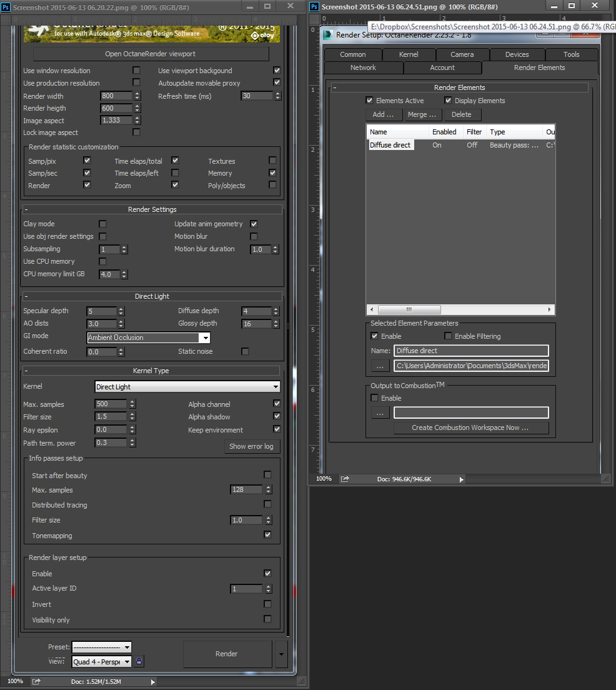The image size is (616, 690).
Task: Enable the Clay mode checkbox
Action: click(x=102, y=224)
